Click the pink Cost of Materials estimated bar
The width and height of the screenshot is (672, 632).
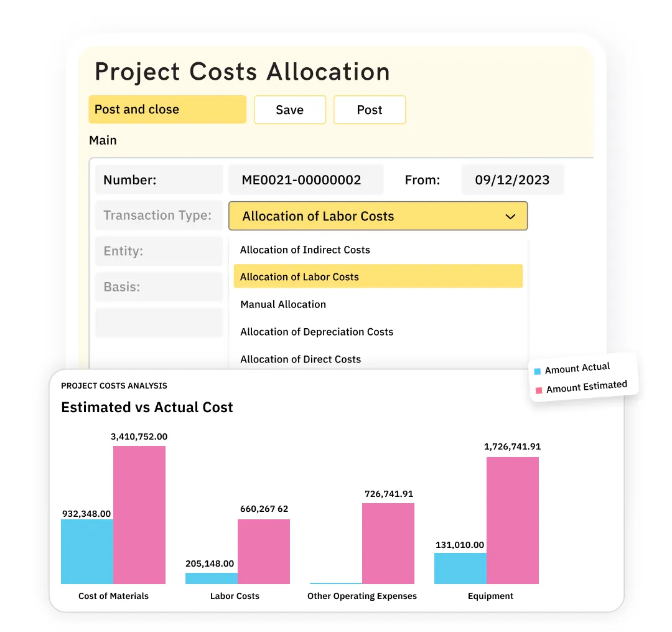[x=139, y=514]
